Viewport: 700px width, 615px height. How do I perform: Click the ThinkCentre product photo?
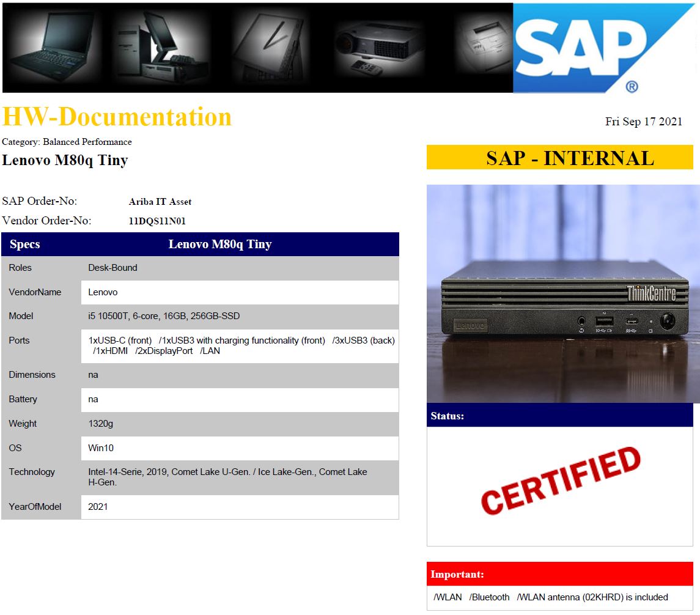coord(563,293)
